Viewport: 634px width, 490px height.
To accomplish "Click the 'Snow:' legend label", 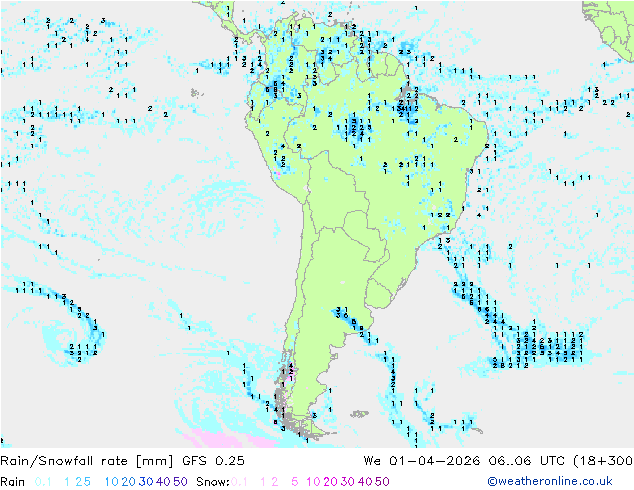I will pyautogui.click(x=213, y=482).
